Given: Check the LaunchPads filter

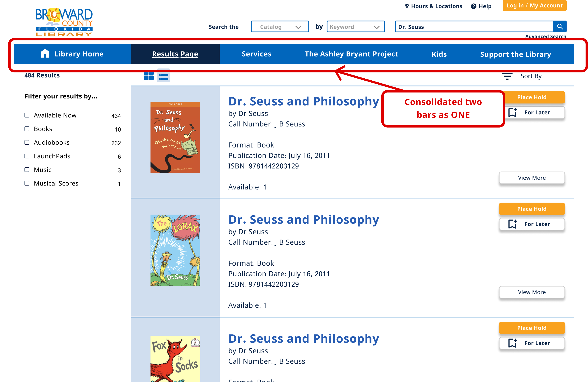Looking at the screenshot, I should (27, 156).
